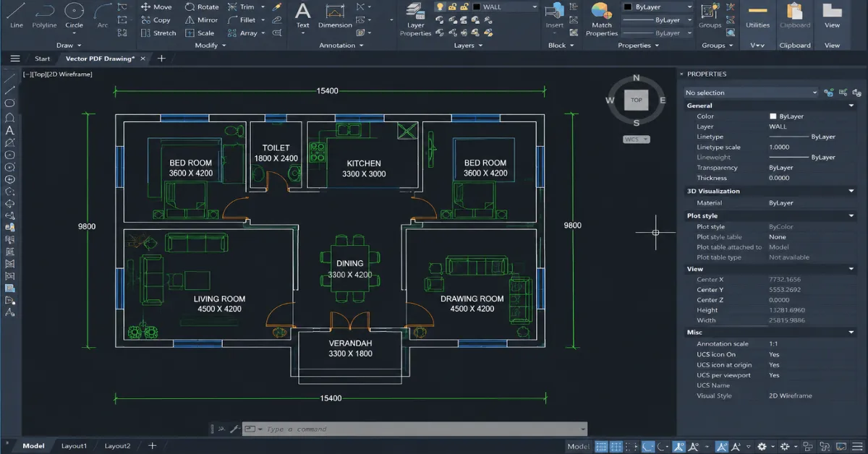Click the Fillet tool
This screenshot has width=868, height=454.
click(x=242, y=20)
